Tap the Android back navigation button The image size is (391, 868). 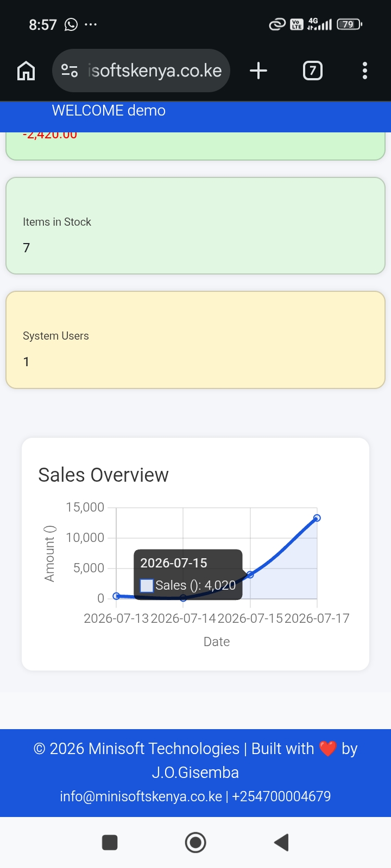pos(281,843)
